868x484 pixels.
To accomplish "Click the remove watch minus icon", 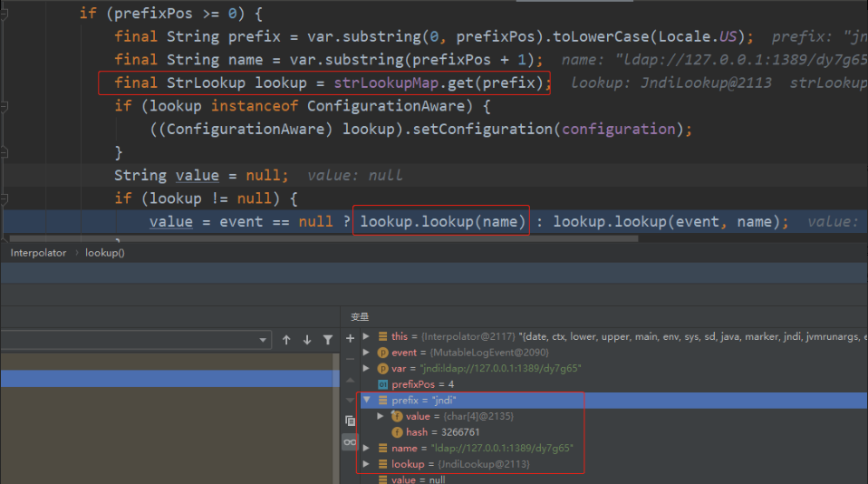I will [350, 358].
